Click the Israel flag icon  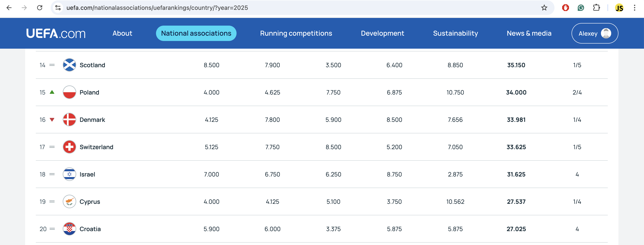coord(69,174)
